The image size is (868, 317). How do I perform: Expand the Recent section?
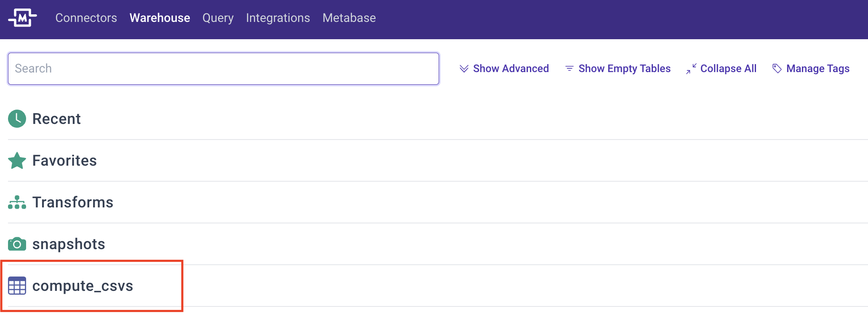pyautogui.click(x=56, y=119)
